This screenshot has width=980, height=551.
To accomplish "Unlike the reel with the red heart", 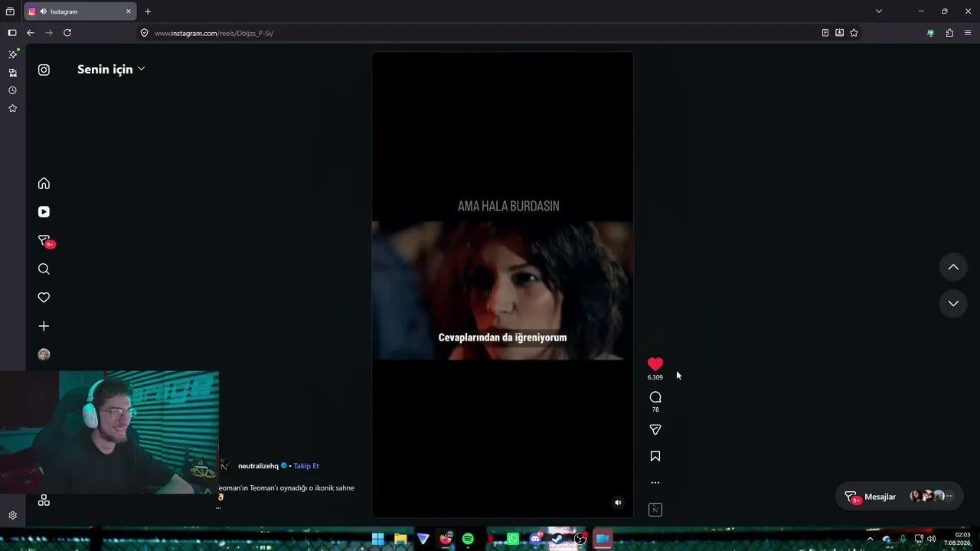I will point(655,364).
